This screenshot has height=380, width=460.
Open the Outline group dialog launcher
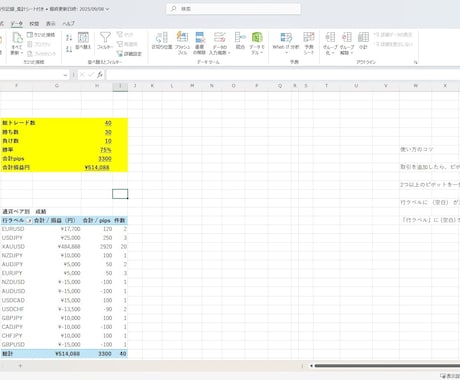416,62
